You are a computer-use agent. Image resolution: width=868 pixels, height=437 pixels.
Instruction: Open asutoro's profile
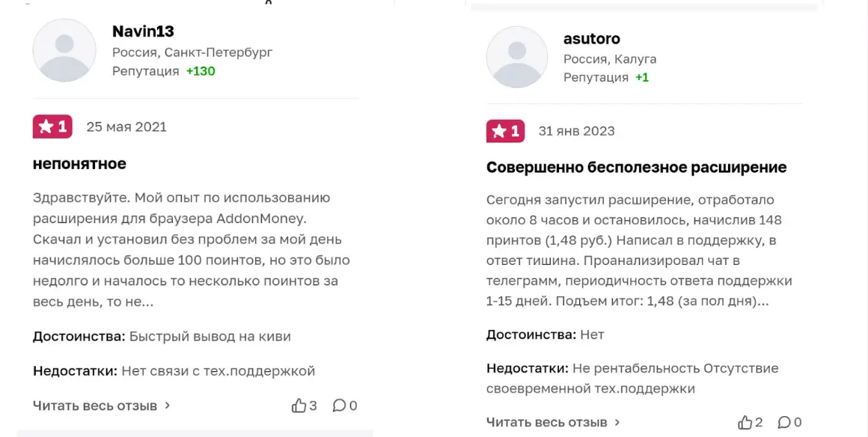point(592,38)
